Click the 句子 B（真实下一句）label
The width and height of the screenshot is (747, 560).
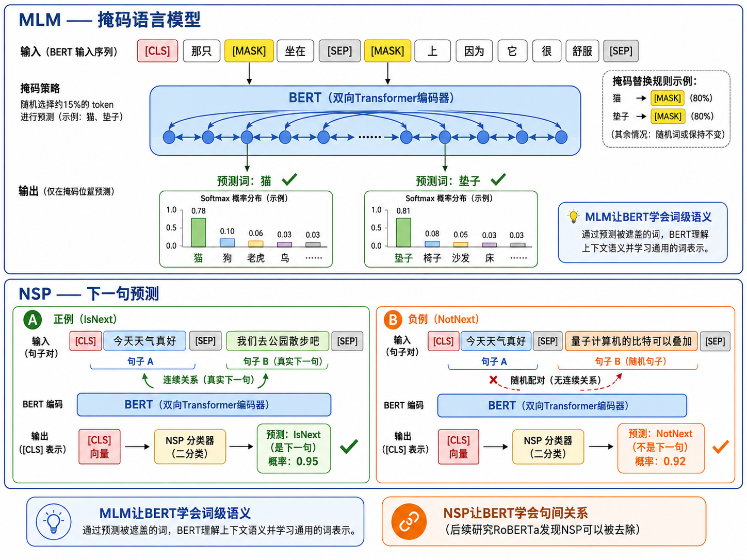(x=285, y=361)
